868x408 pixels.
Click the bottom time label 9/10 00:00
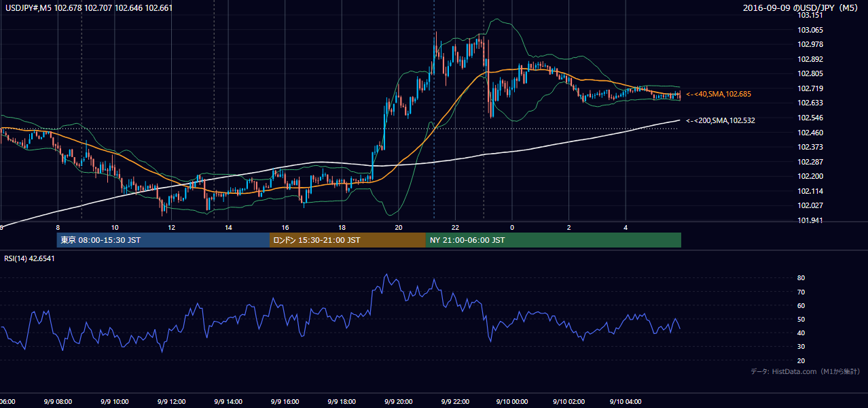[512, 402]
